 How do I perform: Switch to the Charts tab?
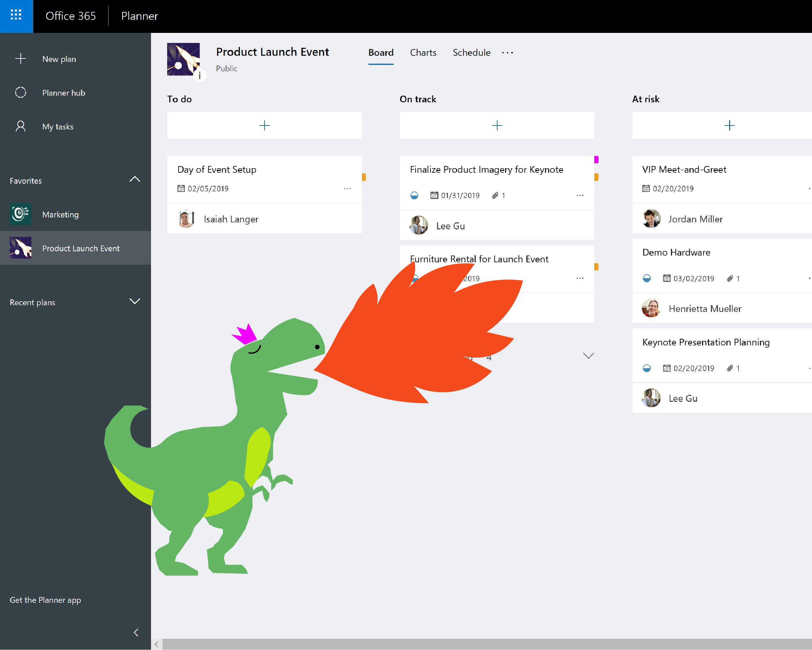(423, 53)
